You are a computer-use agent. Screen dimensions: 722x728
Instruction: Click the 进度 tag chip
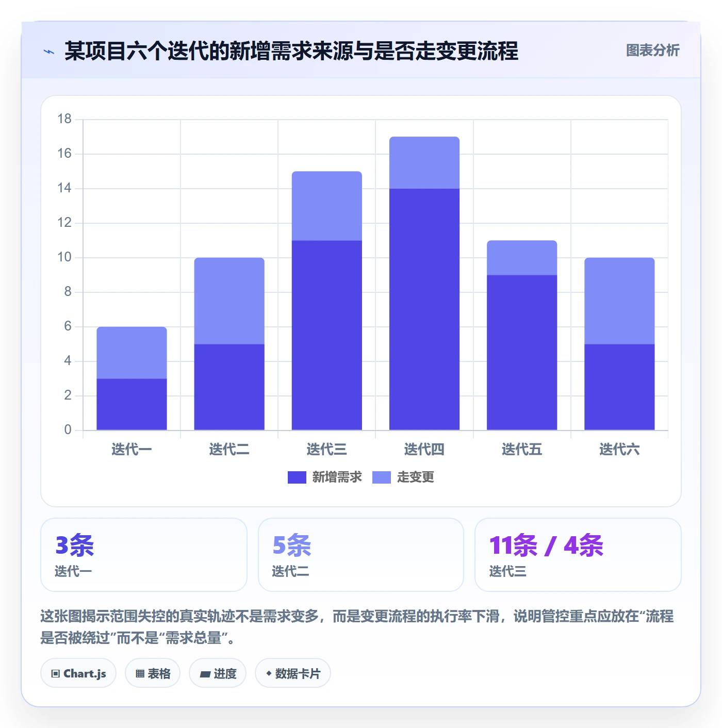tap(218, 673)
